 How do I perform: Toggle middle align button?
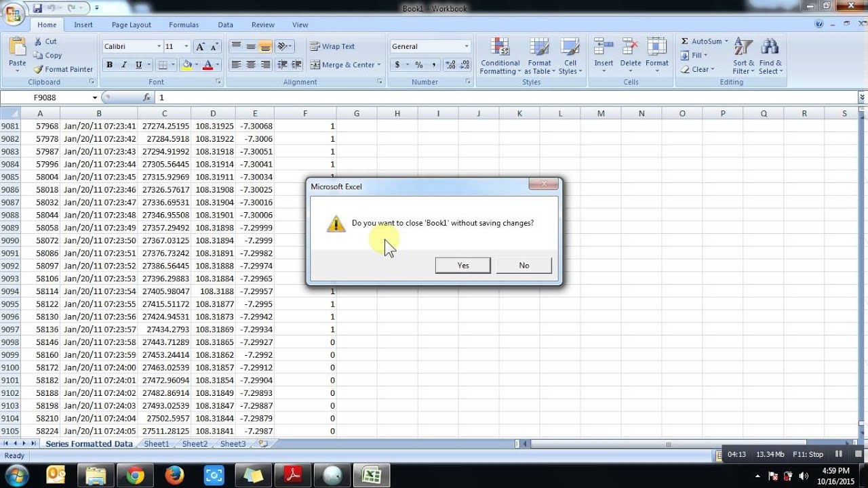(251, 47)
